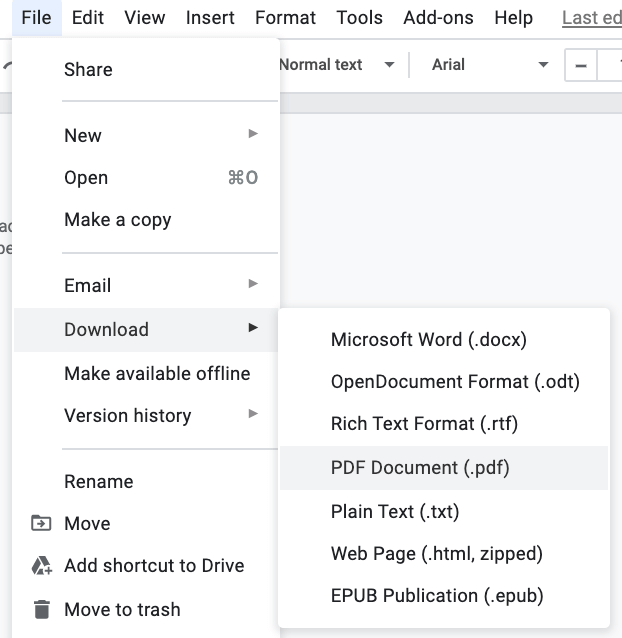Screen dimensions: 622x638
Task: Download as Web Page (.html, zipped)
Action: coord(444,554)
